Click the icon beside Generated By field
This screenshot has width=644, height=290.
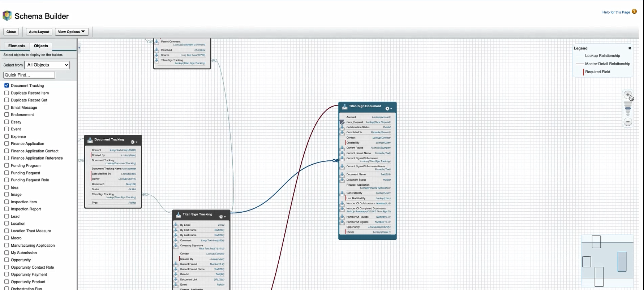pos(342,193)
